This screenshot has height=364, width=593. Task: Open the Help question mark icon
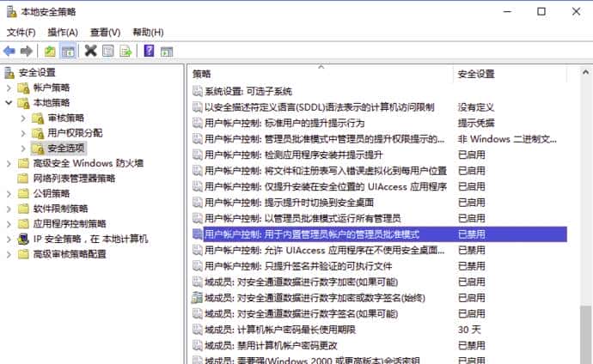point(149,51)
